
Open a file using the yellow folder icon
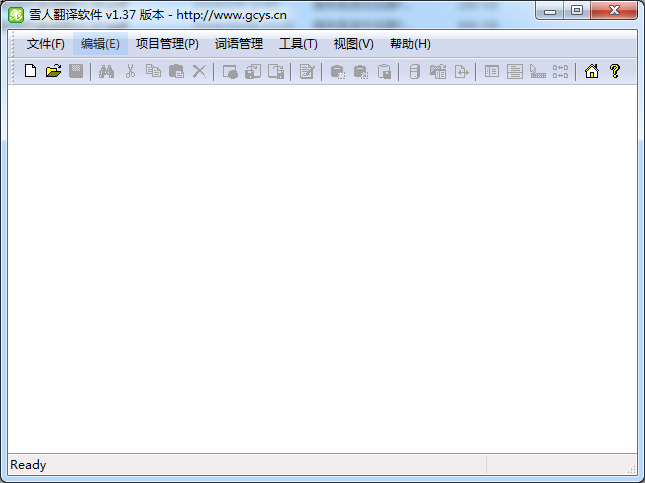(53, 71)
